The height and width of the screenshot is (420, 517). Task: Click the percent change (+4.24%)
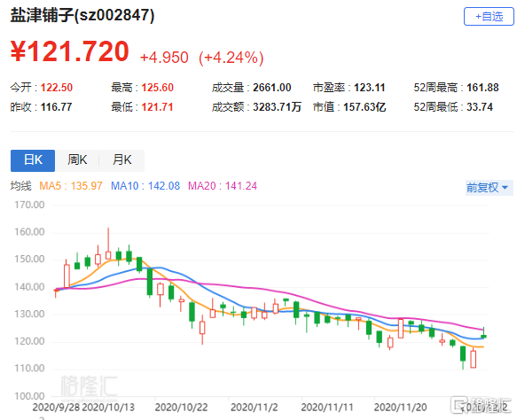(231, 58)
